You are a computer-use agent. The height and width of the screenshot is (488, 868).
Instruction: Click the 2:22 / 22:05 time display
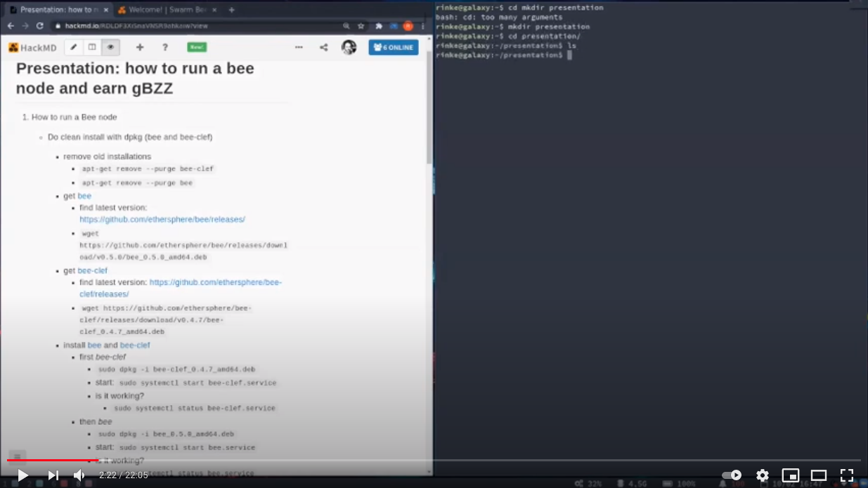[123, 475]
